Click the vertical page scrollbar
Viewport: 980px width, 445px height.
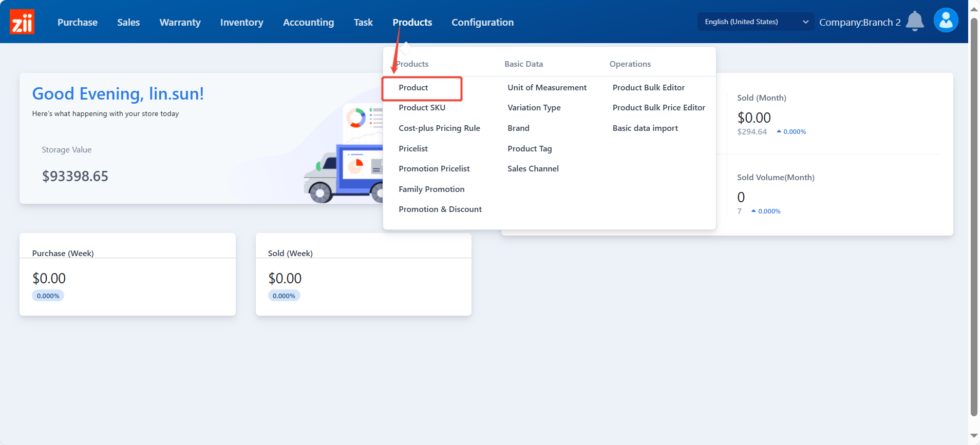pos(974,216)
